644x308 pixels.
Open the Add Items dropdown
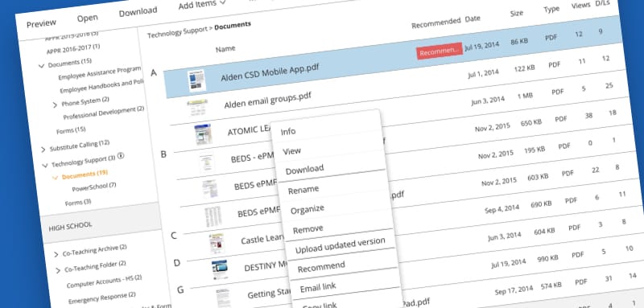pos(202,5)
